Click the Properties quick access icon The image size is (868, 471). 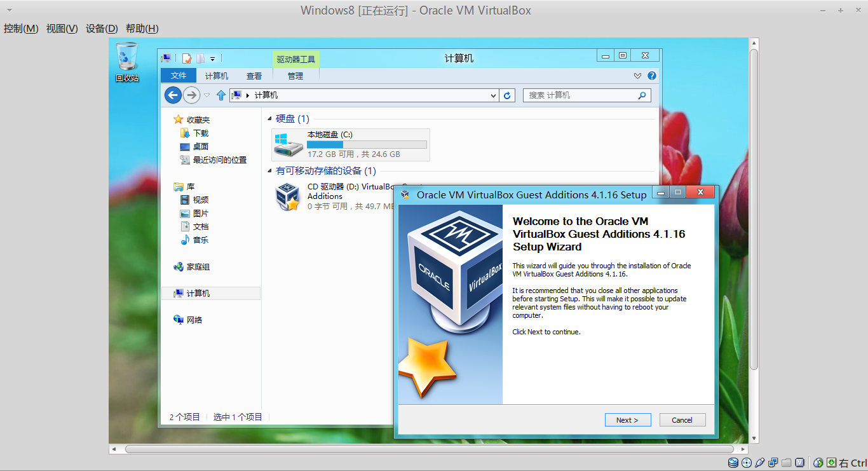click(187, 58)
